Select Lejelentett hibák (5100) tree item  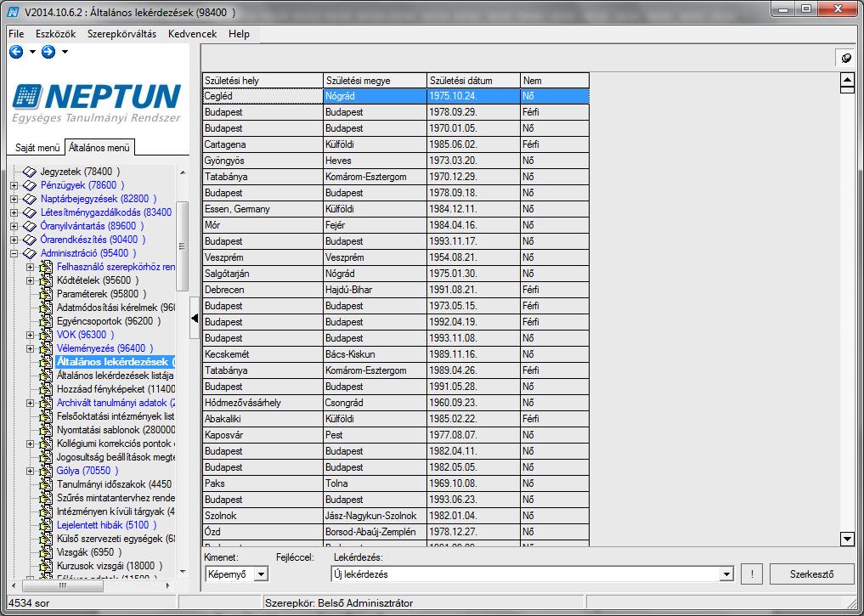click(x=106, y=525)
